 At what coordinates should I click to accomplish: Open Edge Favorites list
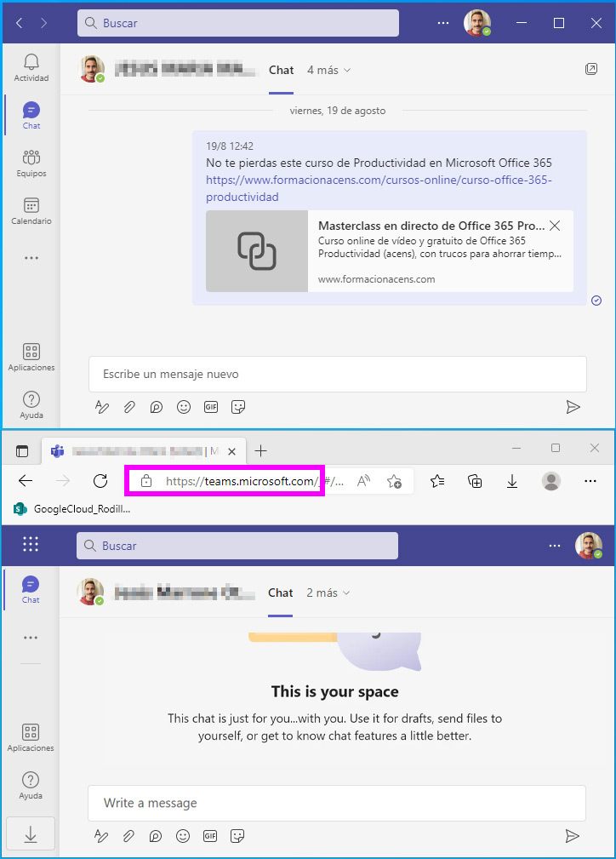(437, 481)
